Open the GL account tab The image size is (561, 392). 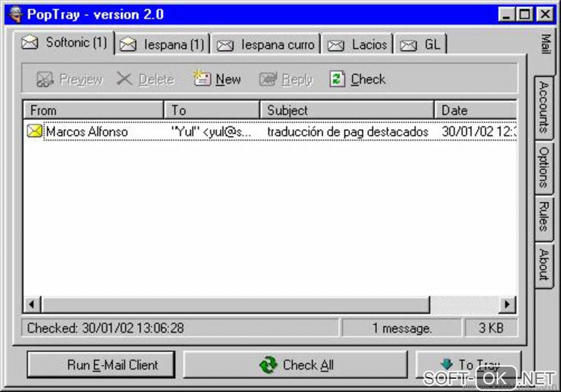click(x=420, y=45)
